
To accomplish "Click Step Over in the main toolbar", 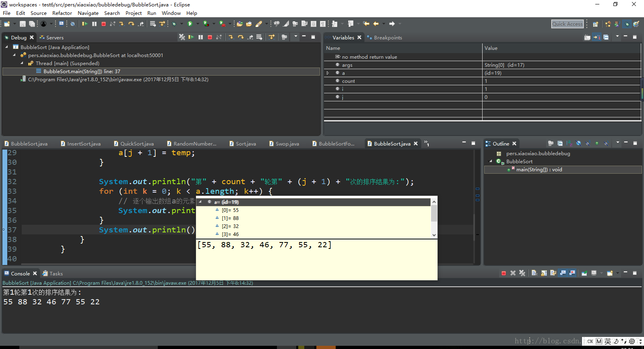I will (x=131, y=24).
